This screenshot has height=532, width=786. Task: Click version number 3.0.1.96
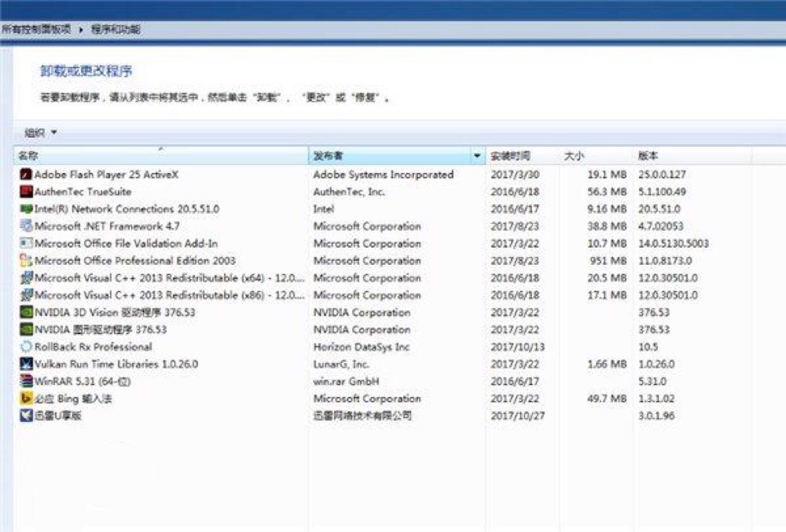656,415
